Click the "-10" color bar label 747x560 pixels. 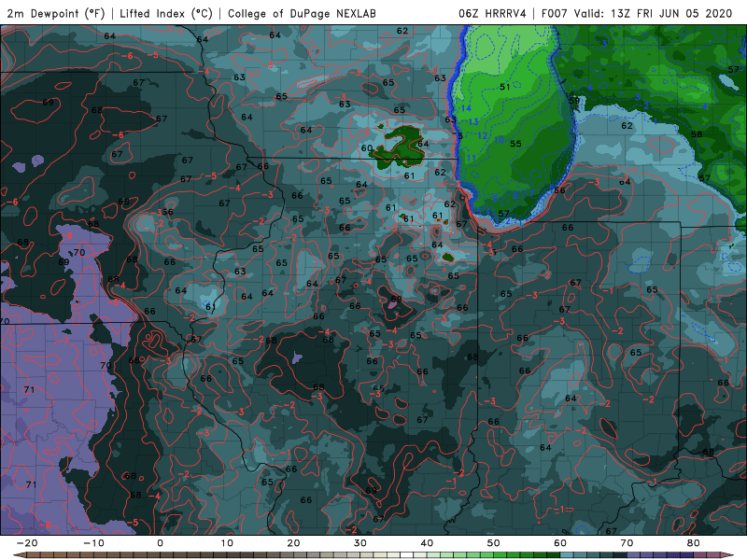pyautogui.click(x=93, y=543)
